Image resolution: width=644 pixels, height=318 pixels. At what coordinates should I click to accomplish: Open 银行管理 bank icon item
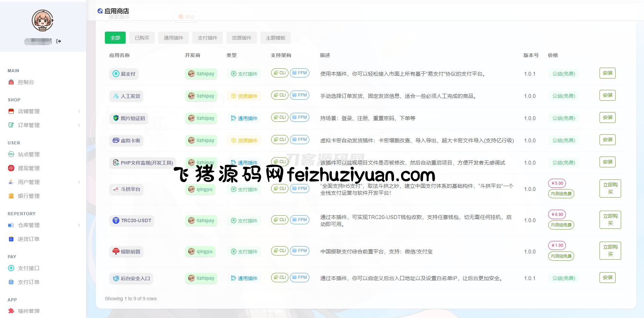pyautogui.click(x=11, y=196)
